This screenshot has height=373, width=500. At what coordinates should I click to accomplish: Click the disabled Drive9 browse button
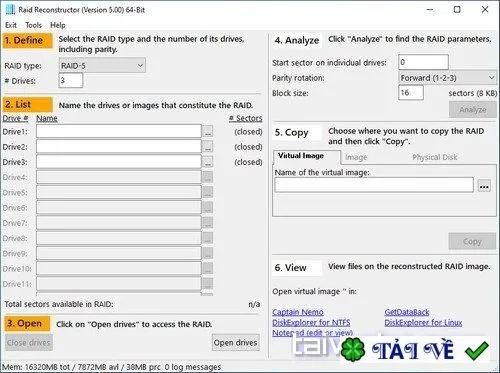[x=208, y=253]
